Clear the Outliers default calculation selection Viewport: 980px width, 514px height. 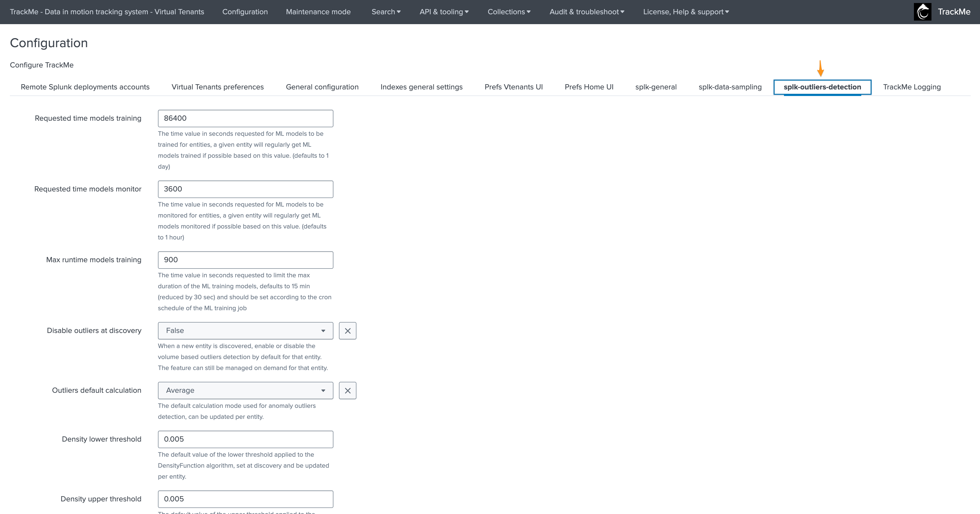pos(347,390)
